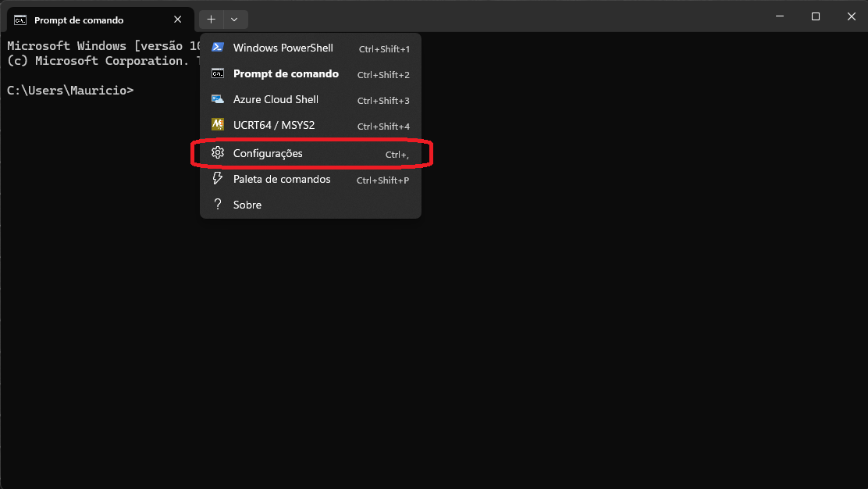Maximize the terminal window
868x489 pixels.
click(x=815, y=16)
